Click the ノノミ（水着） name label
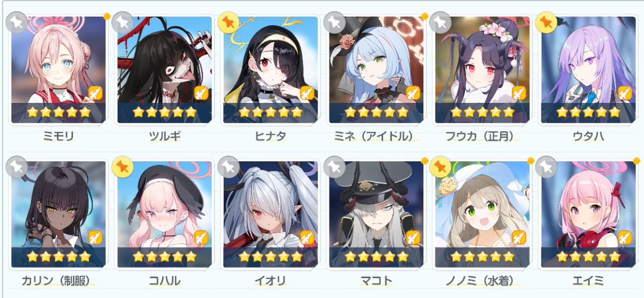Screen dimensions: 644x298 482,280
